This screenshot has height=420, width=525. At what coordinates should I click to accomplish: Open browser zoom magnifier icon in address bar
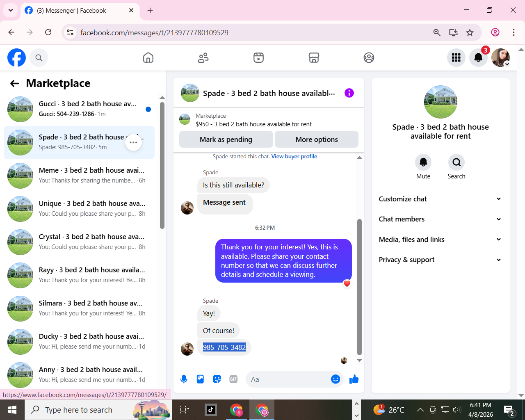tap(437, 32)
